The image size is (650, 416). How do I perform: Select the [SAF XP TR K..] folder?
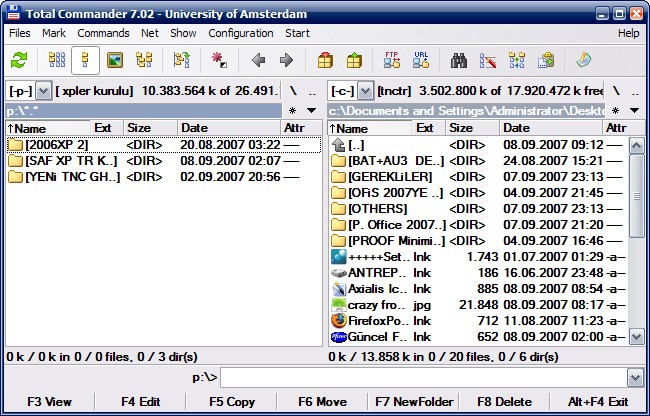(164, 161)
